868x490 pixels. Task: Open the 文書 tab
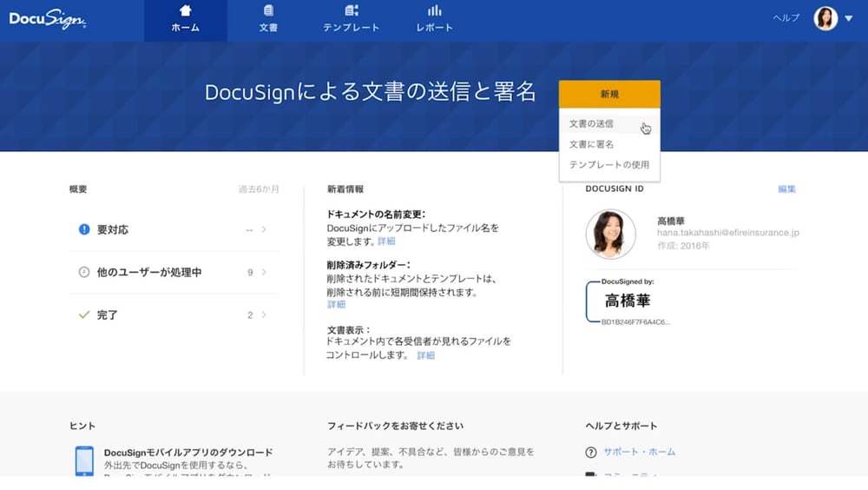pyautogui.click(x=268, y=21)
